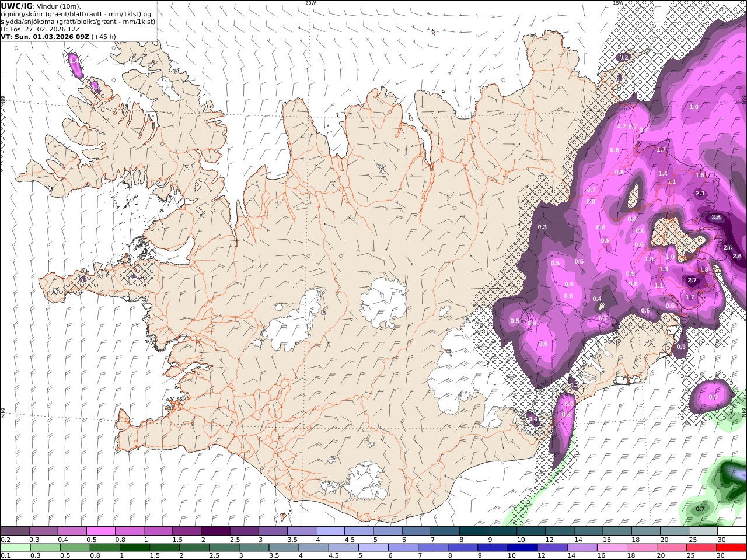Select the light violet 14–16 rain legend swatch
Image resolution: width=747 pixels, height=560 pixels.
pos(581,548)
